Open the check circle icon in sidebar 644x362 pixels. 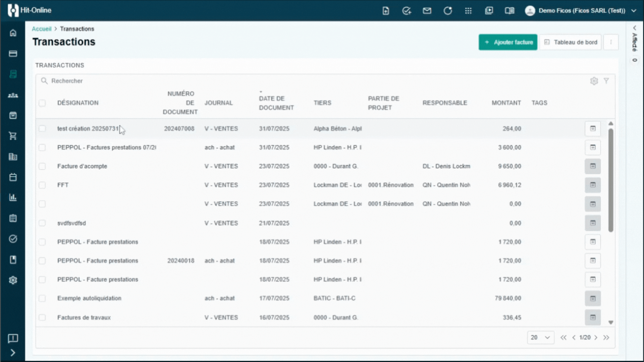[x=13, y=239]
